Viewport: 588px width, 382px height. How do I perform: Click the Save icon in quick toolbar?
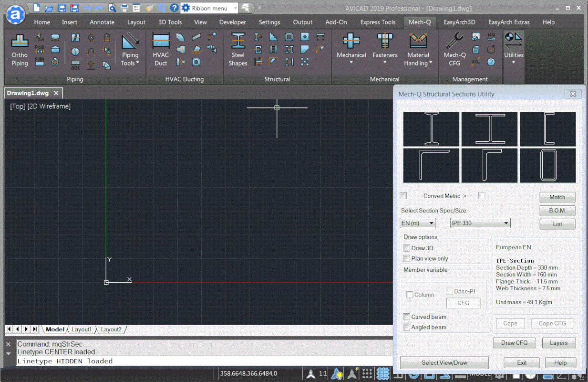[x=62, y=8]
